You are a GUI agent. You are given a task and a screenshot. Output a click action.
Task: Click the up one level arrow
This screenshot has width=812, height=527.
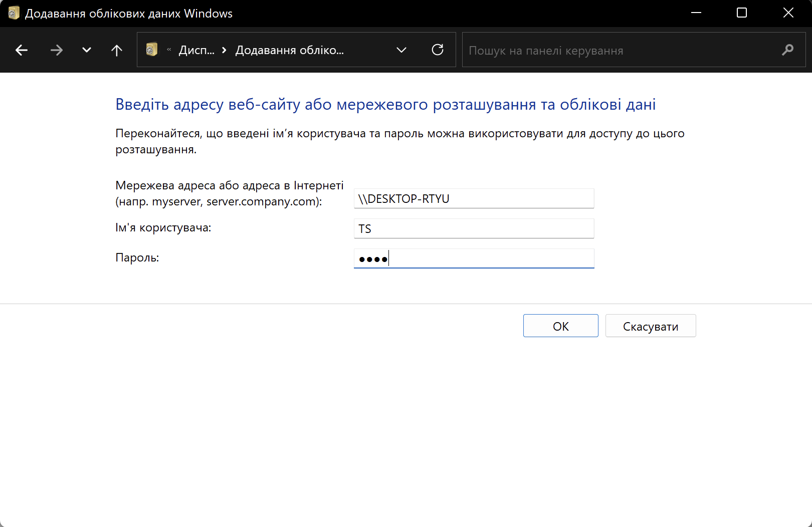coord(117,50)
